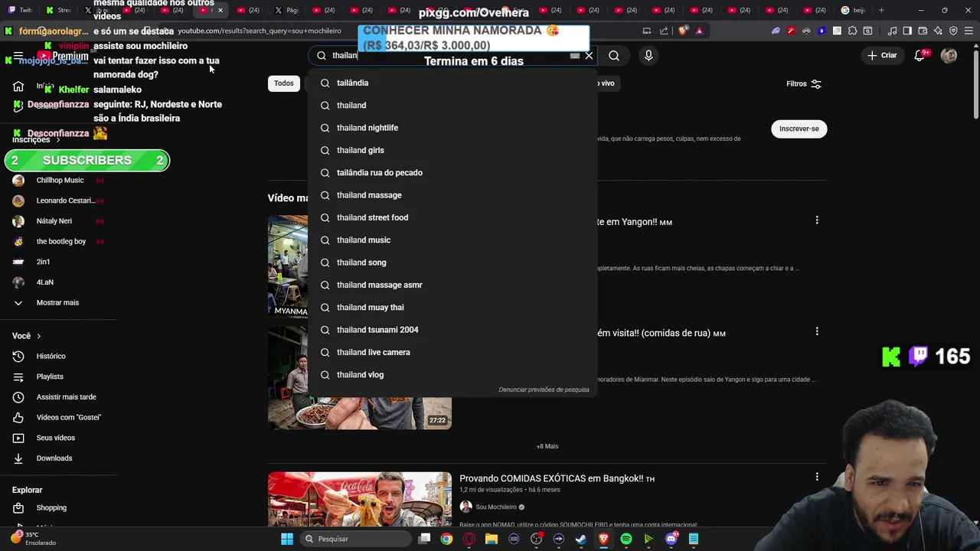Open the Filtros filter options

tap(804, 83)
